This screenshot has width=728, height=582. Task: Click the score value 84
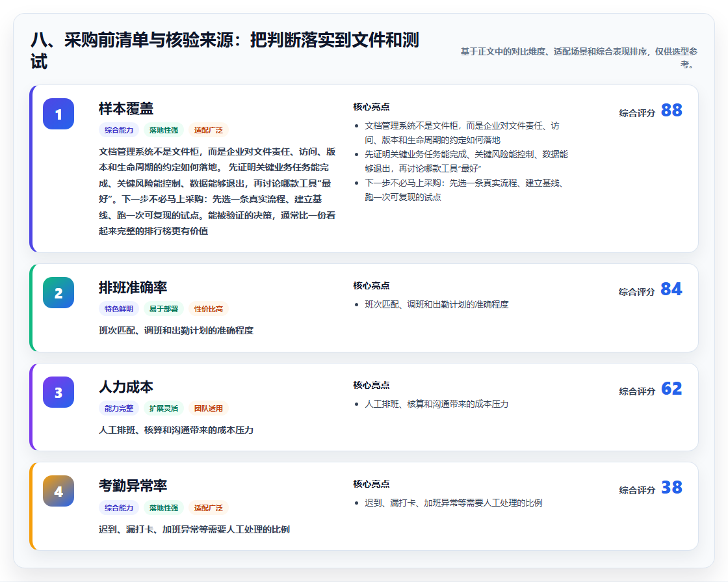coord(671,289)
